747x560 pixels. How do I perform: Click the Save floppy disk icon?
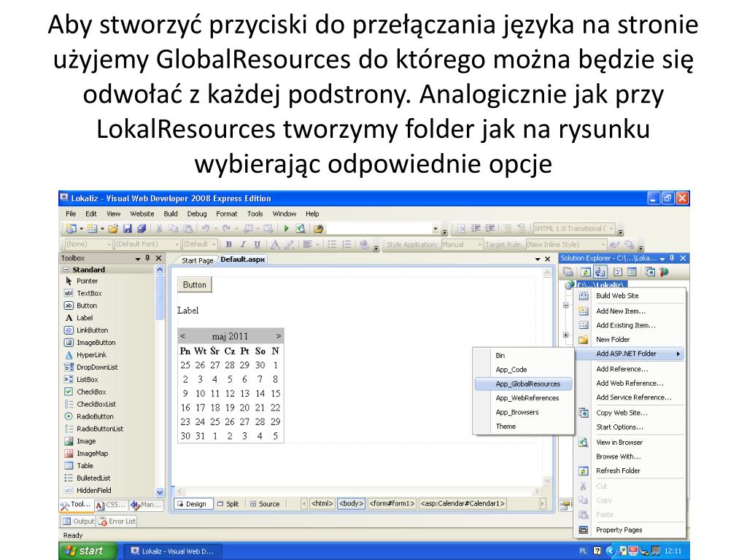click(127, 228)
